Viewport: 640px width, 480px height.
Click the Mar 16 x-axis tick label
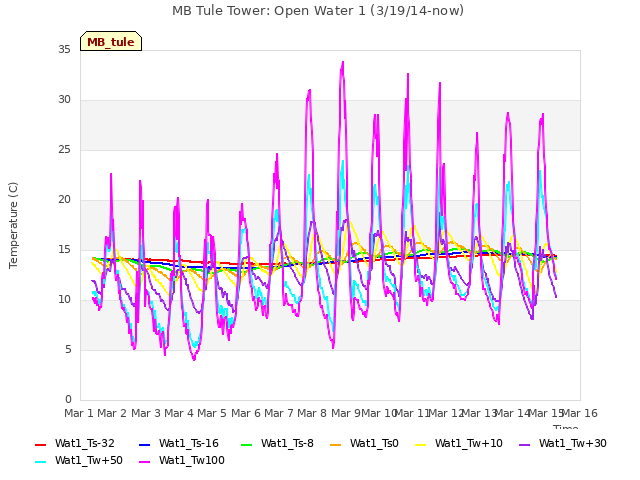pos(580,413)
